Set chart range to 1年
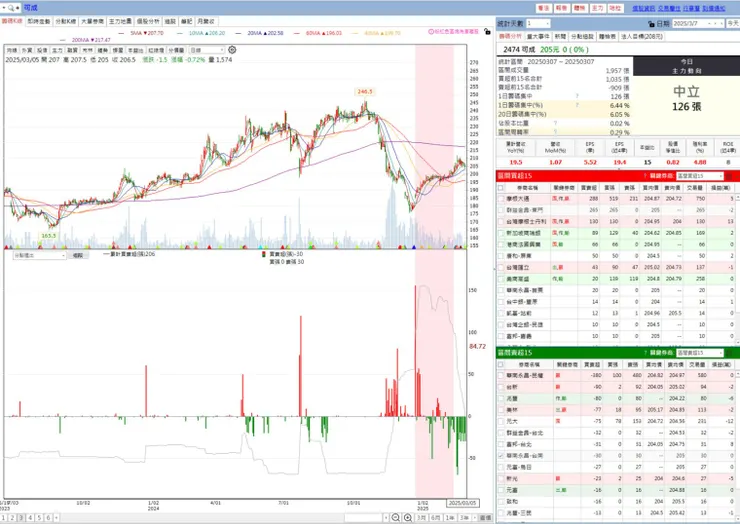740x524 pixels. (x=450, y=518)
